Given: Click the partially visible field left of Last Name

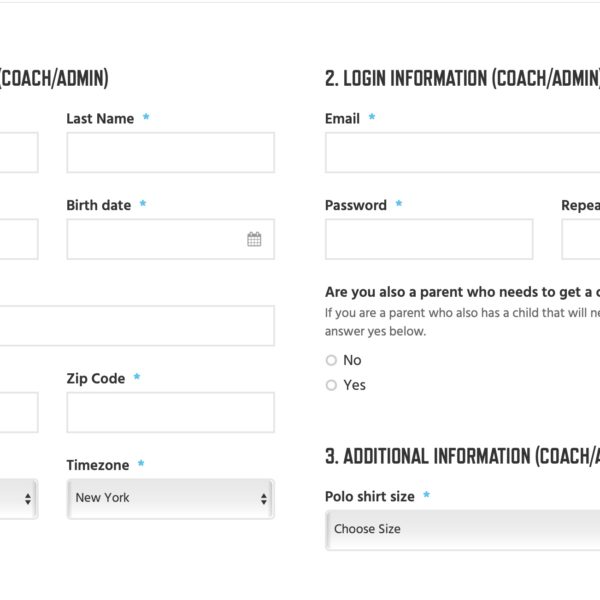Looking at the screenshot, I should [19, 152].
